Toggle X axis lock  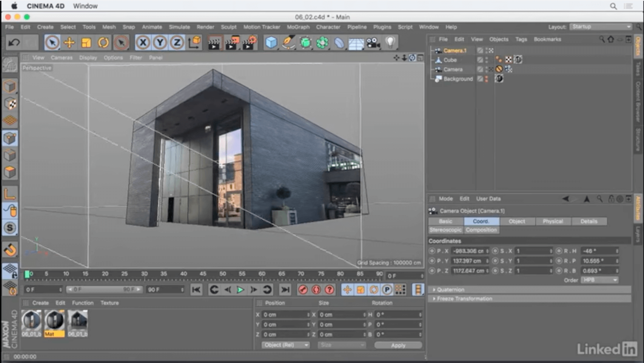[x=143, y=43]
